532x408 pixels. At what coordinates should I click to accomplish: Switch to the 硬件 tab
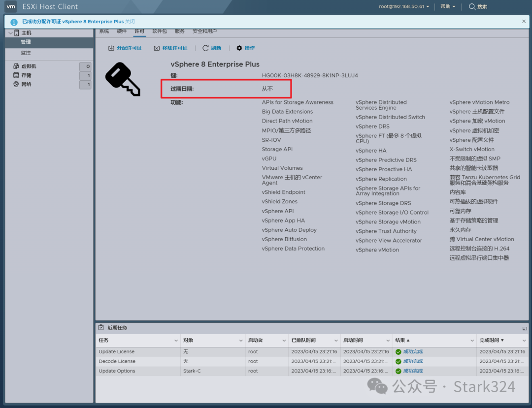point(122,31)
